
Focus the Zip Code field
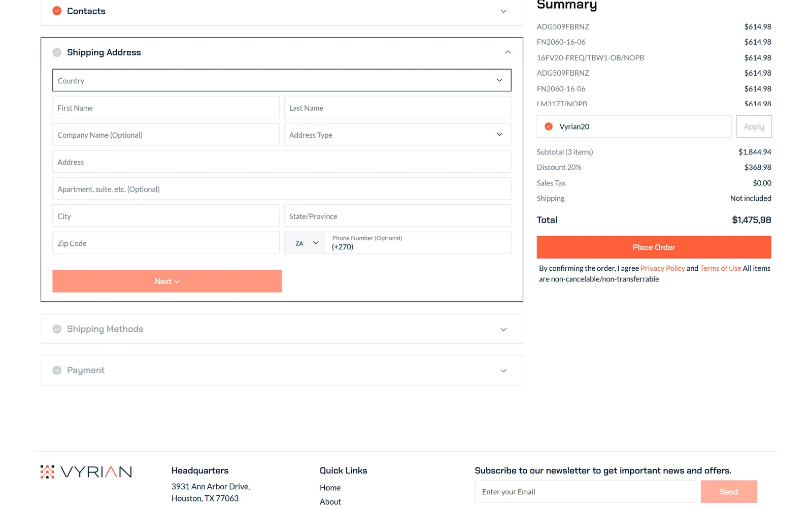pos(166,243)
